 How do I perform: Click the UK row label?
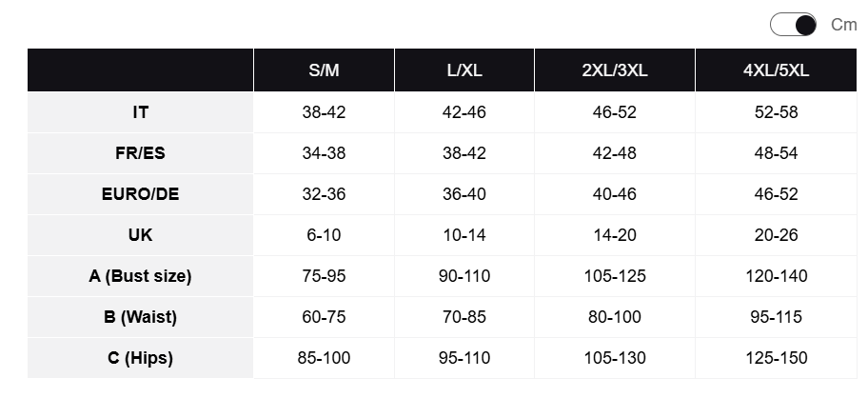[140, 235]
